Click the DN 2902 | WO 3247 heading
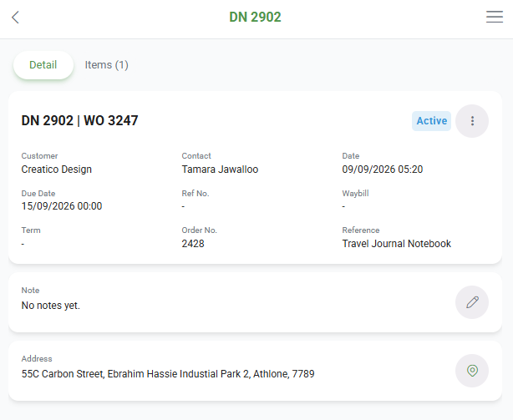This screenshot has width=513, height=420. [79, 120]
